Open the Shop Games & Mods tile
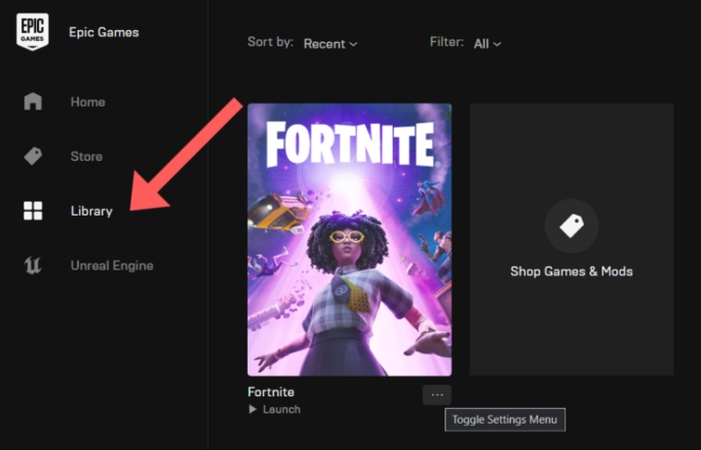 coord(571,240)
